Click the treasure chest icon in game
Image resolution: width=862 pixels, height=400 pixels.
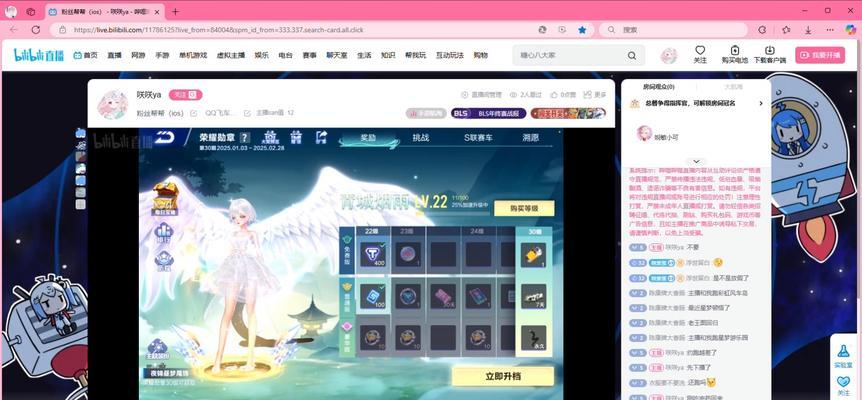pos(165,197)
